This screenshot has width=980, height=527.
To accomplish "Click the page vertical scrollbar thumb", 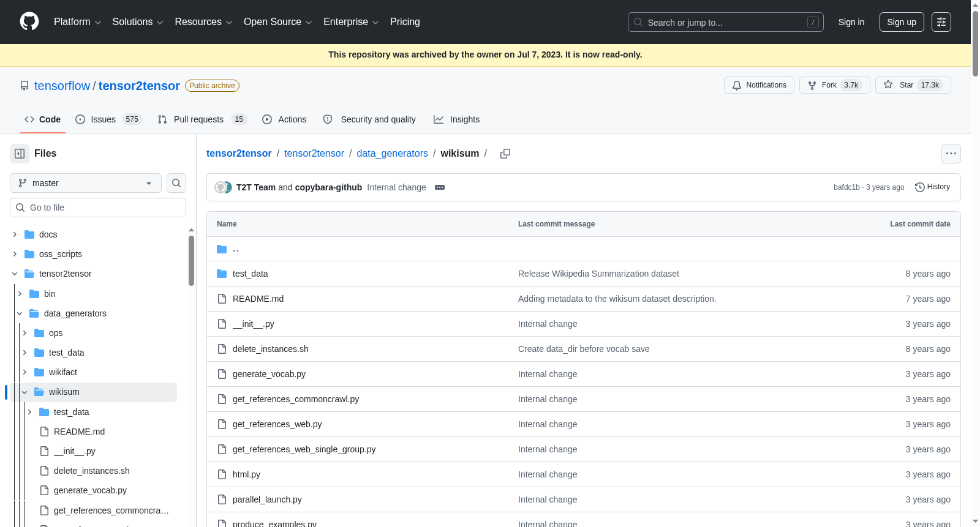I will [975, 43].
